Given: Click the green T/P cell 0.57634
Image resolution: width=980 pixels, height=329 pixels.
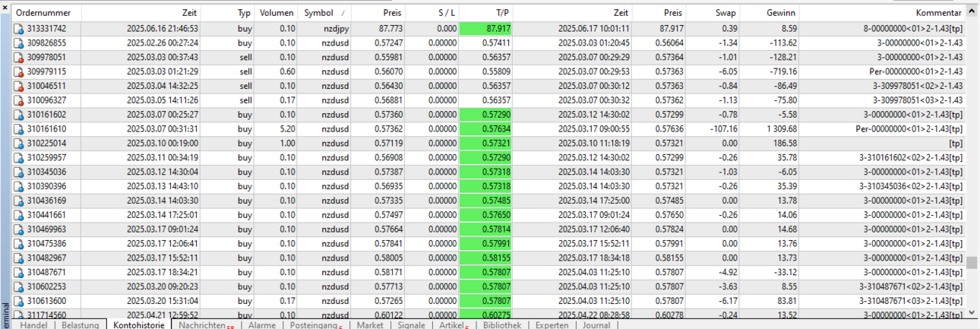Looking at the screenshot, I should click(x=486, y=129).
